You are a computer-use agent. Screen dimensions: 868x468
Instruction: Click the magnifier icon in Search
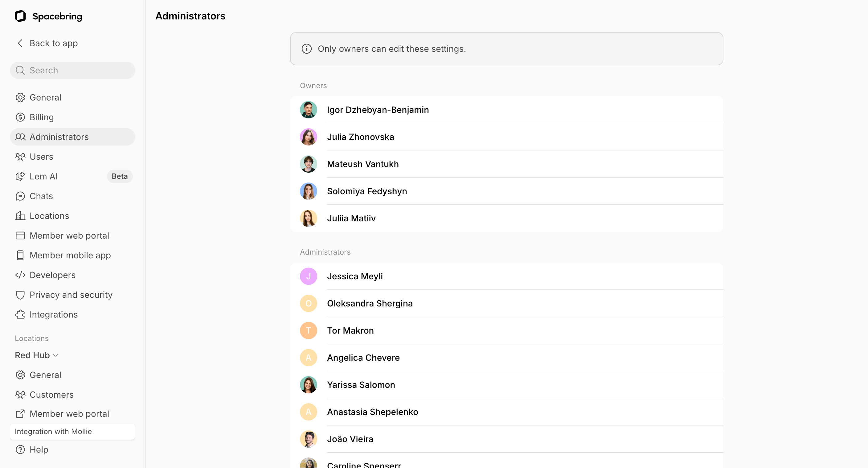click(x=20, y=70)
